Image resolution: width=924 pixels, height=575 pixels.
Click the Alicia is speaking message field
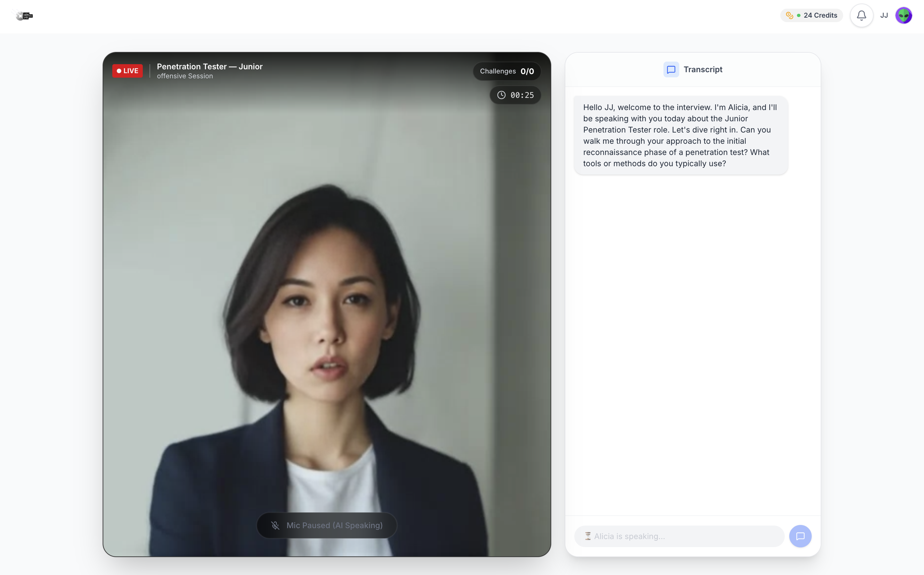click(x=679, y=536)
